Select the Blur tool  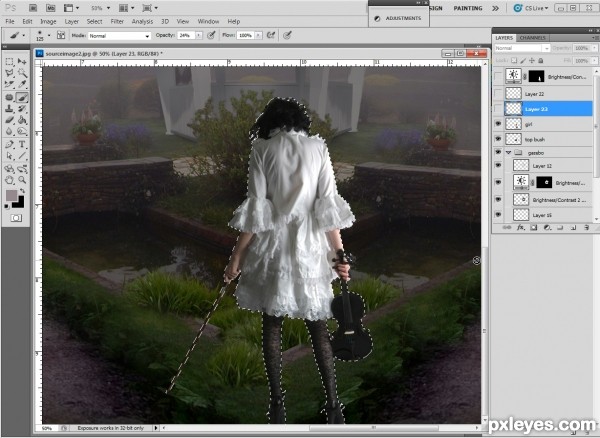[9, 131]
